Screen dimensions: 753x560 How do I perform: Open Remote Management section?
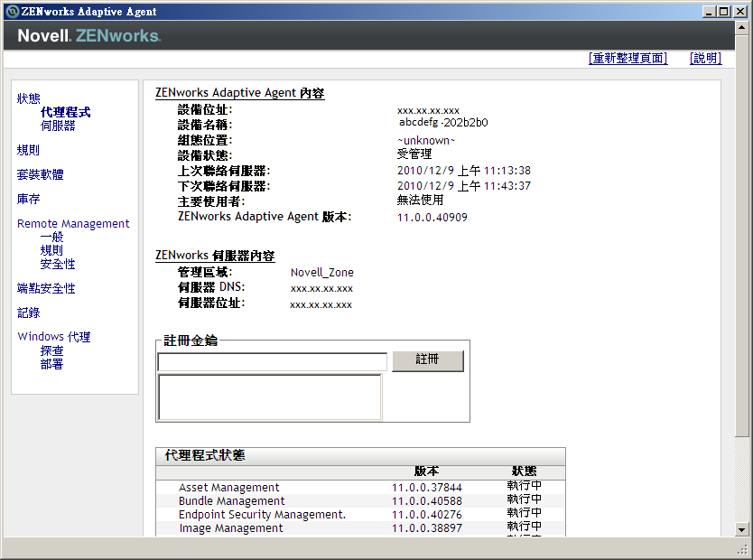73,223
